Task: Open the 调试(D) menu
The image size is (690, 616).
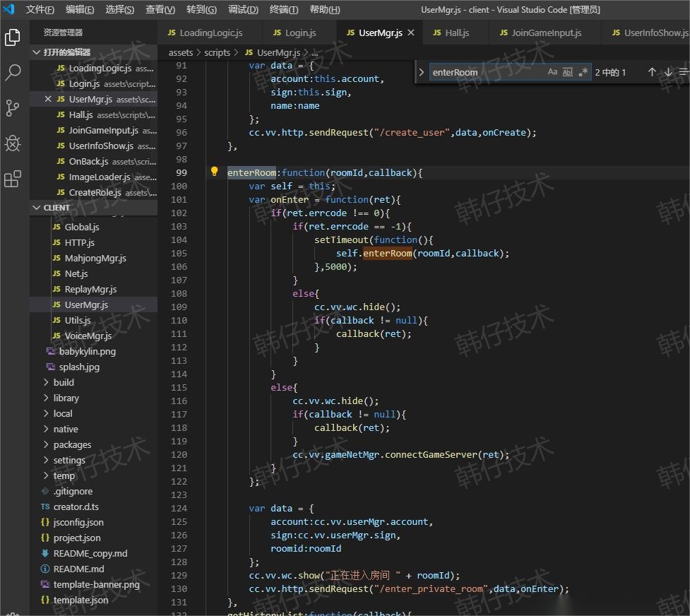Action: coord(244,9)
